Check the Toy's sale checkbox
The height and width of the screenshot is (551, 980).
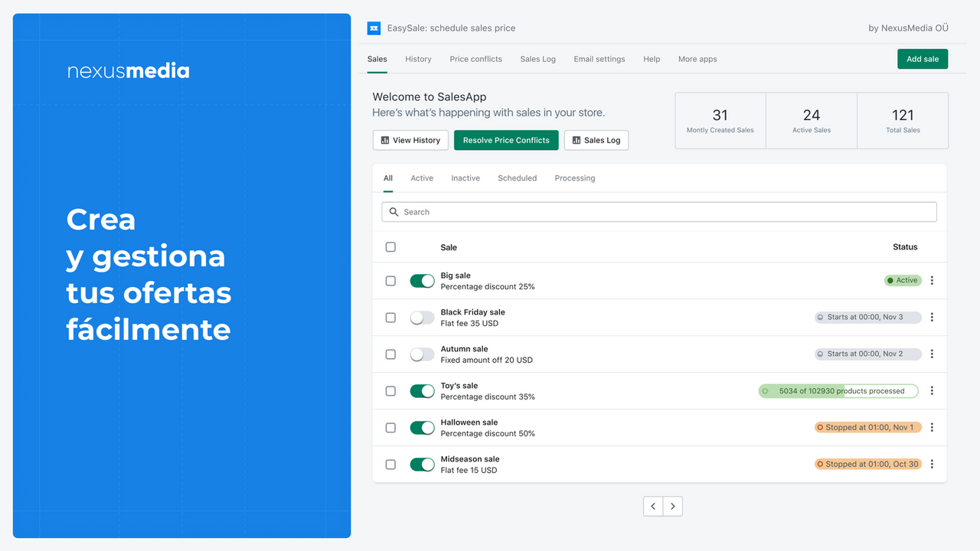point(390,391)
